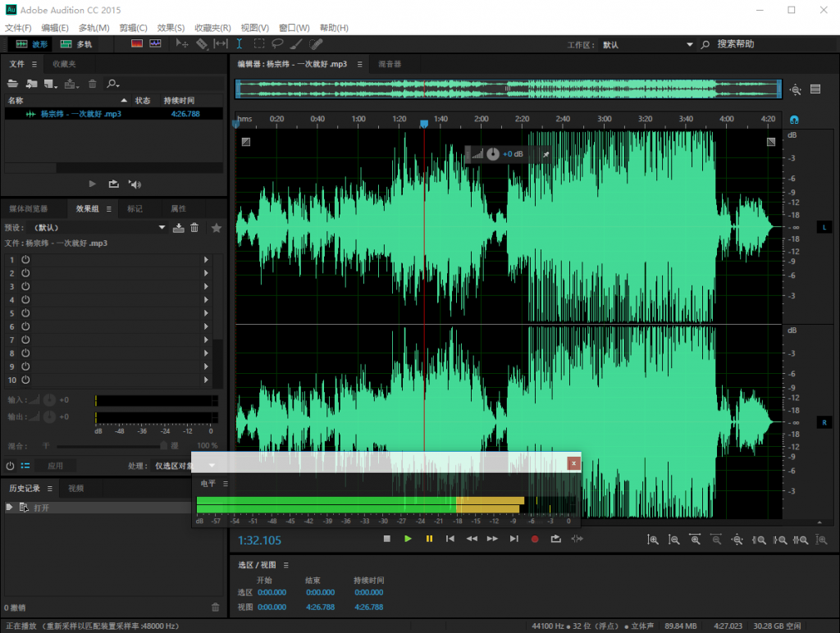Click the Open File folder icon

coord(12,84)
